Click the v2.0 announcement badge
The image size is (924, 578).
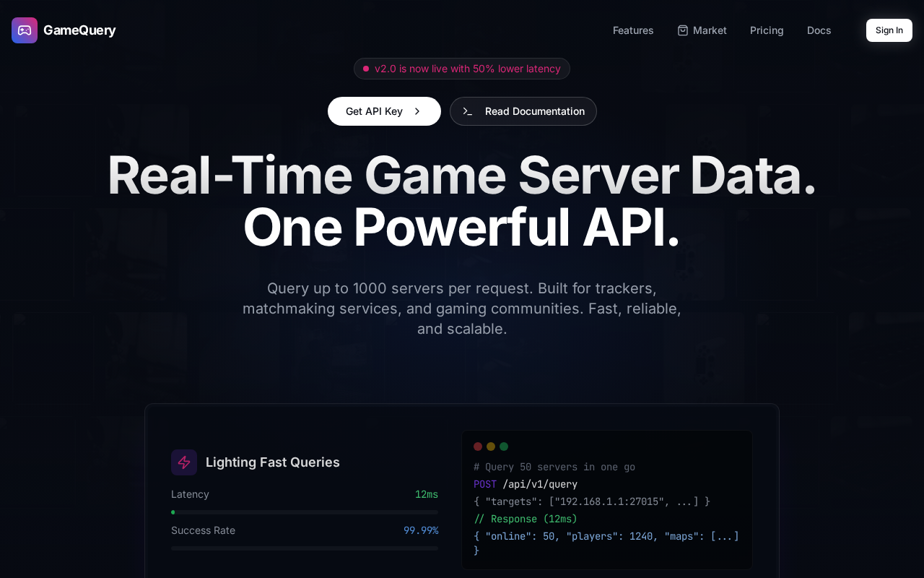(x=462, y=69)
